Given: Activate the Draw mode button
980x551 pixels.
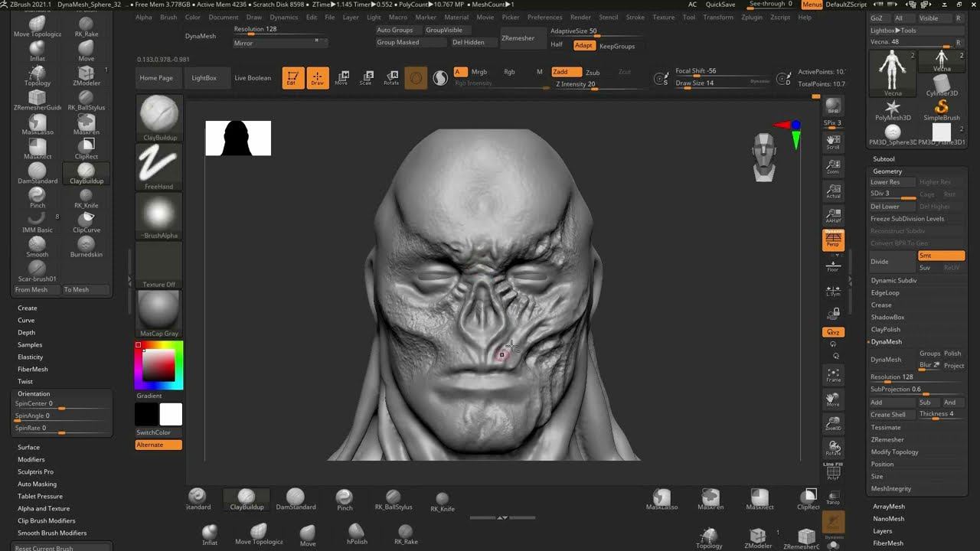Looking at the screenshot, I should (x=317, y=78).
